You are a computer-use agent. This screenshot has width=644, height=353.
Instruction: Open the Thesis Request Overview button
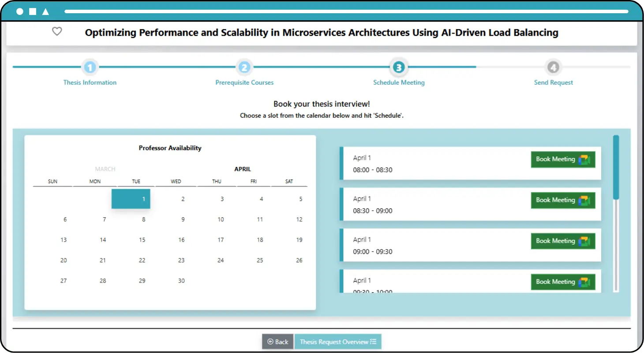(x=338, y=342)
